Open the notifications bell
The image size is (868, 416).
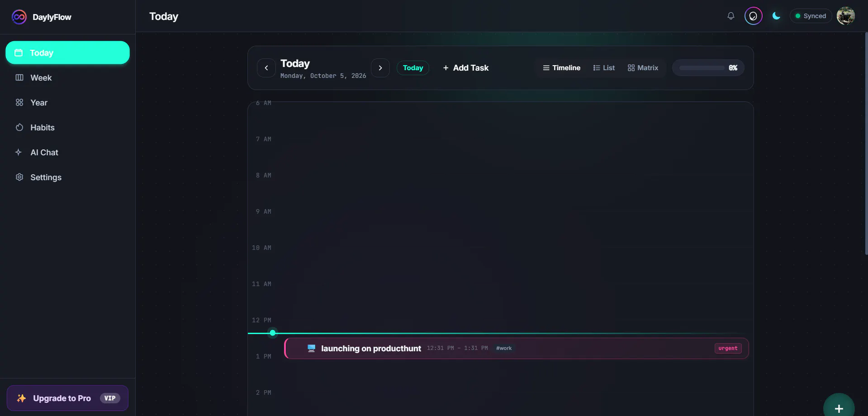[730, 16]
